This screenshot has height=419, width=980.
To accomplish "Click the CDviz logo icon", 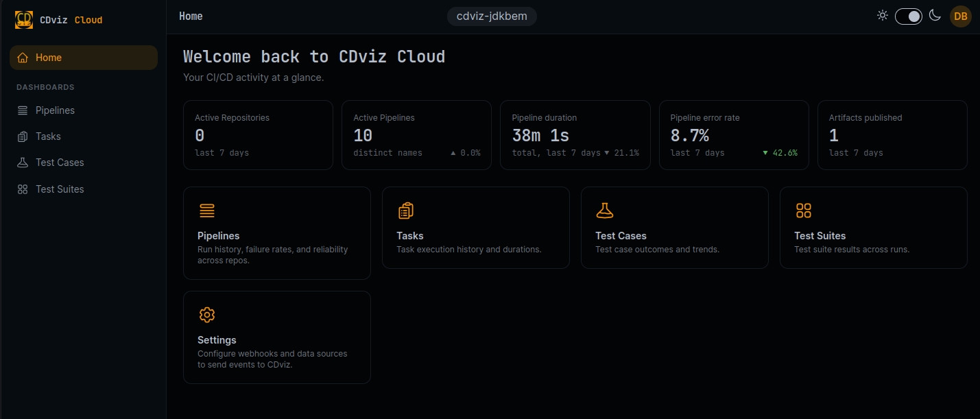I will 24,20.
